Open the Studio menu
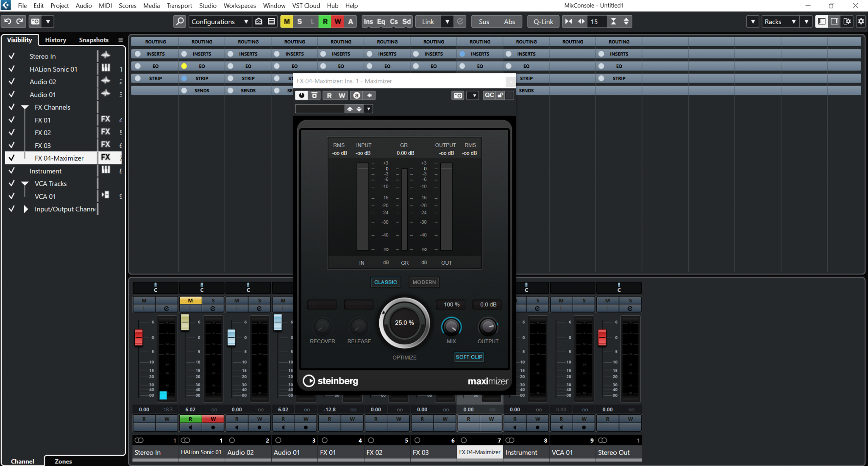Viewport: 868px width, 466px height. point(208,6)
